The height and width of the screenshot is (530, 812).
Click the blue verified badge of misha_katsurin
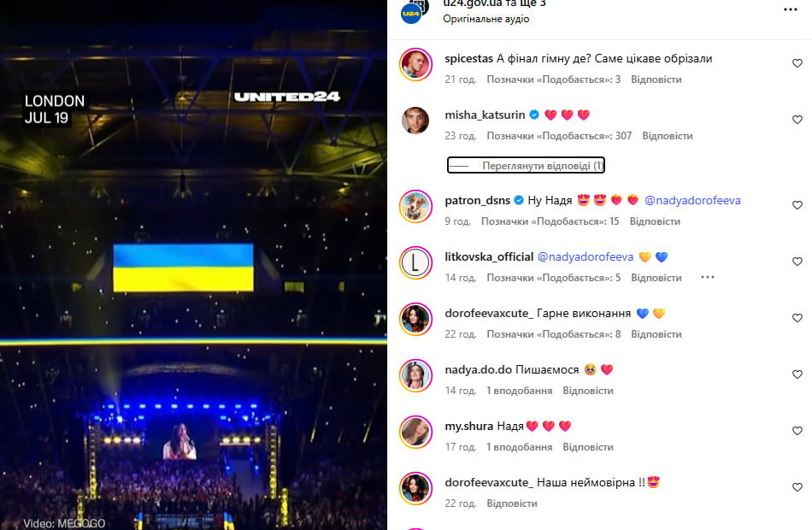534,115
